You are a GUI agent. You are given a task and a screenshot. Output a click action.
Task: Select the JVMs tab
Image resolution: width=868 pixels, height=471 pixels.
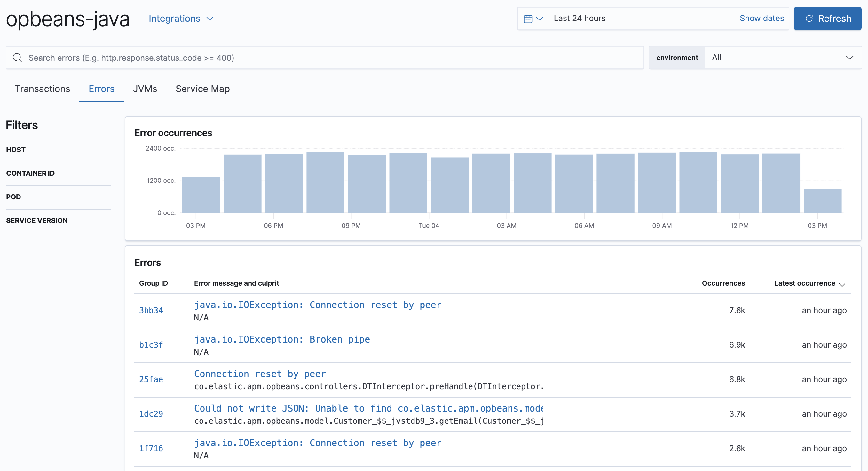(x=145, y=89)
